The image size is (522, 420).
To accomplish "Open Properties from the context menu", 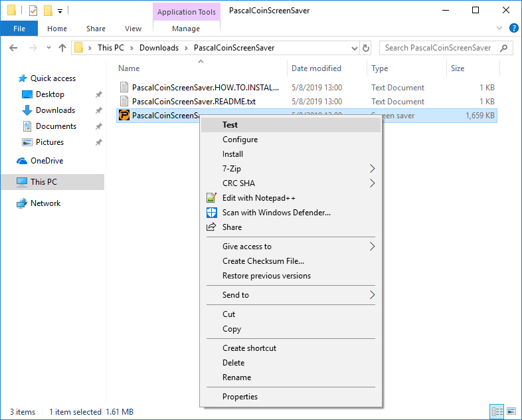I will pos(291,397).
